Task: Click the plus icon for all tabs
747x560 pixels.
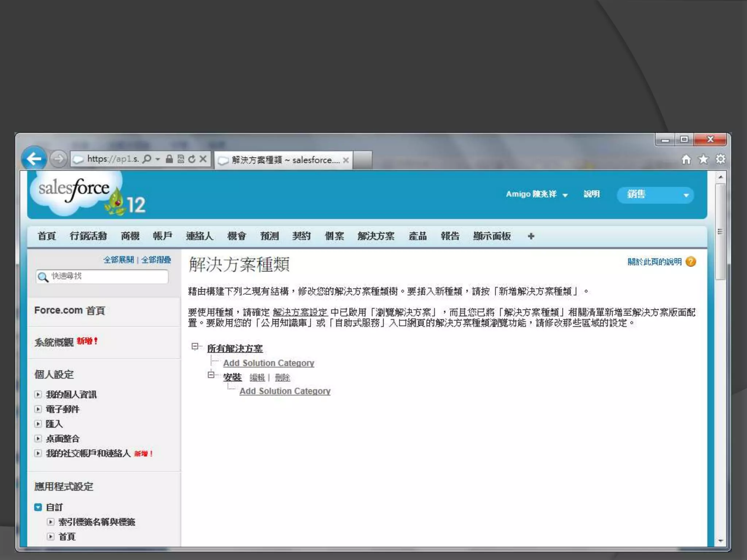Action: click(531, 236)
